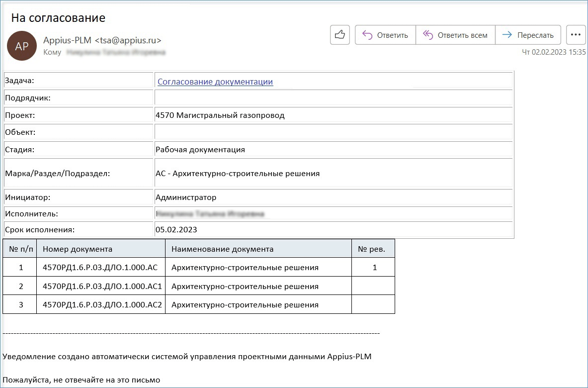Click the Reply (Ответить) button

pyautogui.click(x=385, y=35)
